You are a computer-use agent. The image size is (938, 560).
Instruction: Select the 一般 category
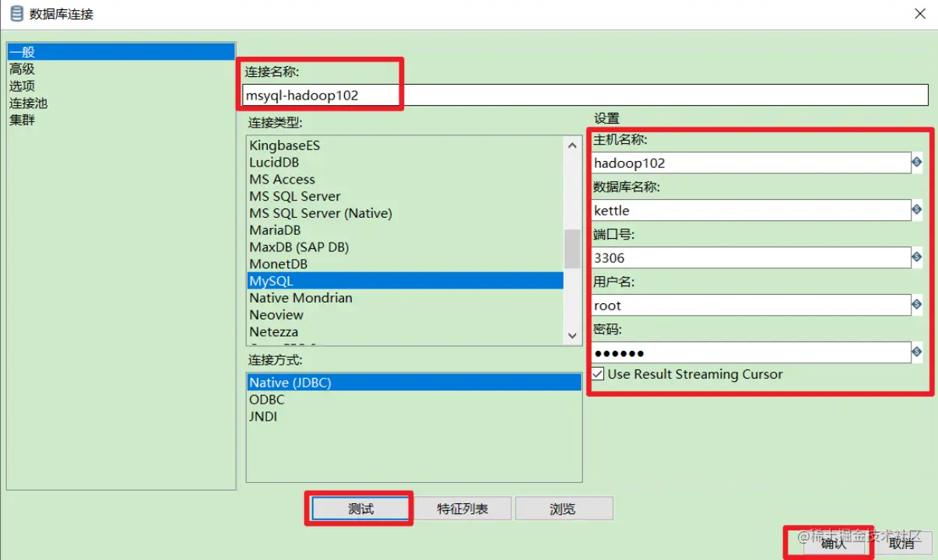(x=121, y=52)
